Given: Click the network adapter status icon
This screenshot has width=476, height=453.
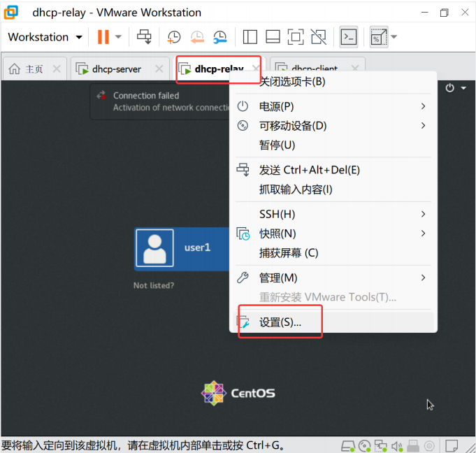Looking at the screenshot, I should (x=380, y=446).
